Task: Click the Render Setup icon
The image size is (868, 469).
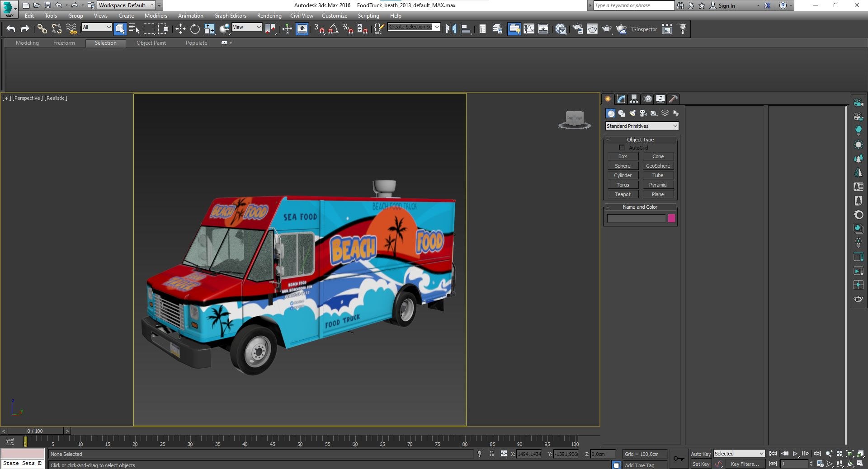Action: click(578, 29)
